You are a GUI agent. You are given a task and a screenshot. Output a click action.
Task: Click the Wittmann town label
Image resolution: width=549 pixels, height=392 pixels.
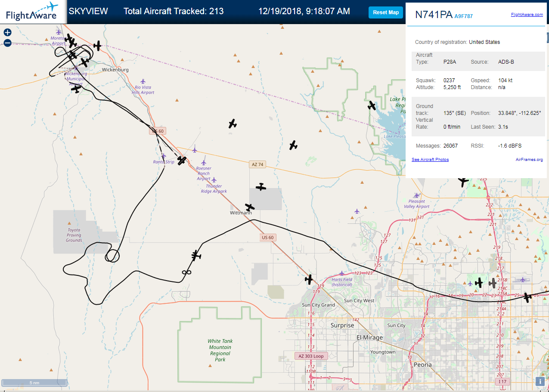(x=241, y=213)
